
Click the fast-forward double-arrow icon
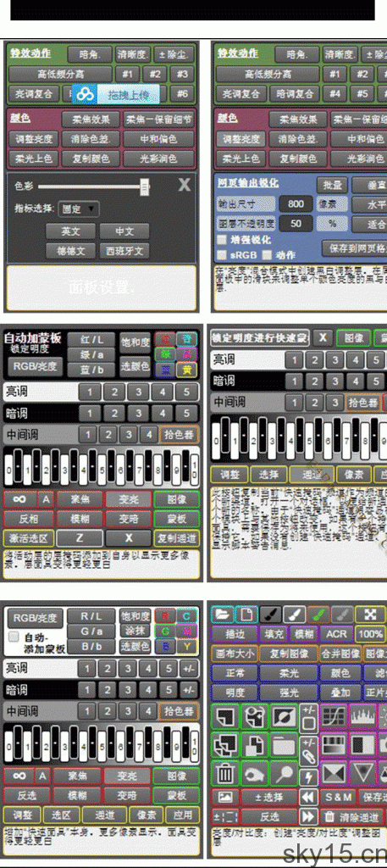pos(309,816)
